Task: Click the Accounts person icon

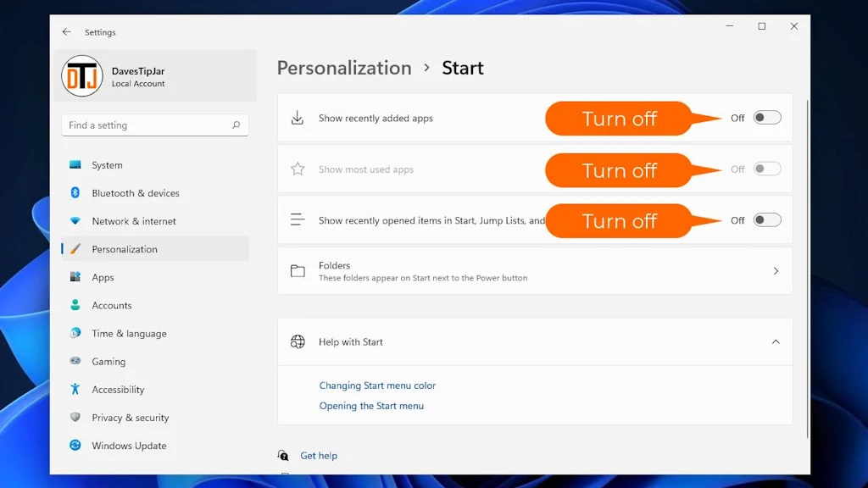Action: (75, 305)
